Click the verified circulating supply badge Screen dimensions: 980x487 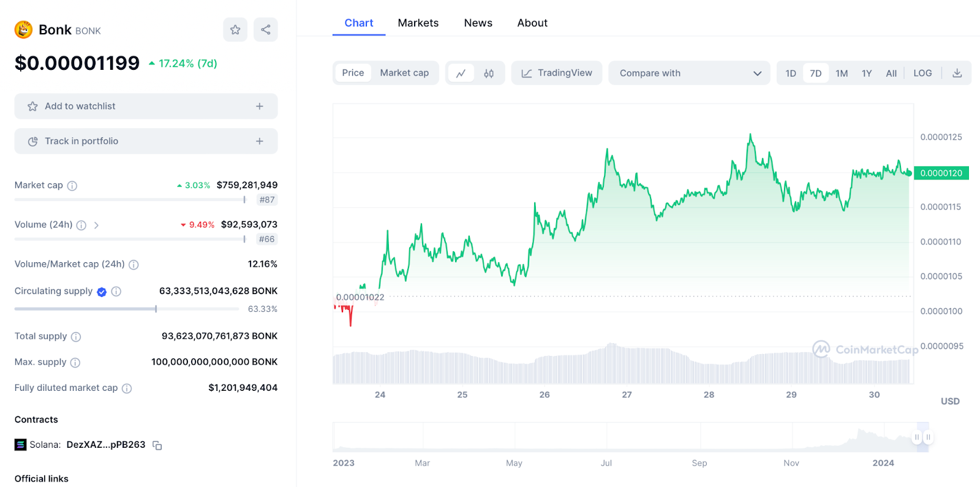click(x=102, y=292)
